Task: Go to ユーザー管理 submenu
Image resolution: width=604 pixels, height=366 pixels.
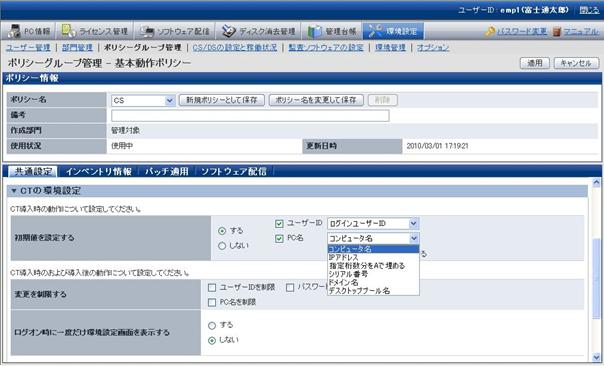Action: tap(28, 47)
